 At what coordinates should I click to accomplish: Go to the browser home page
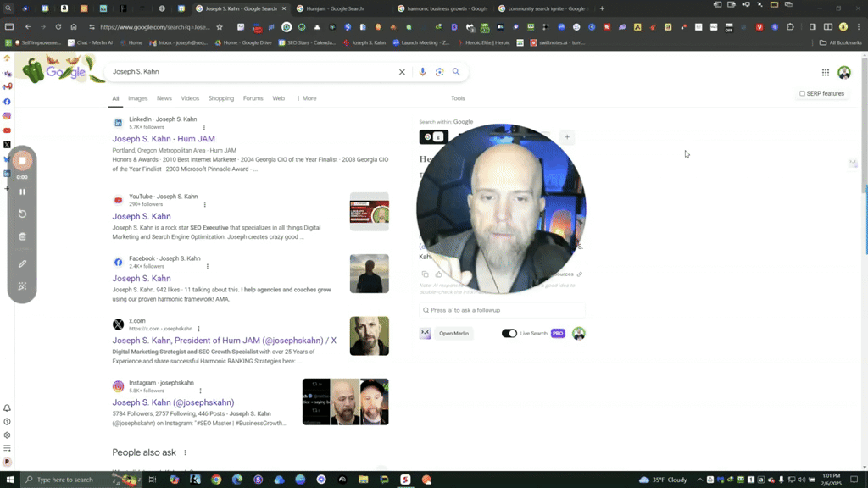(x=74, y=26)
